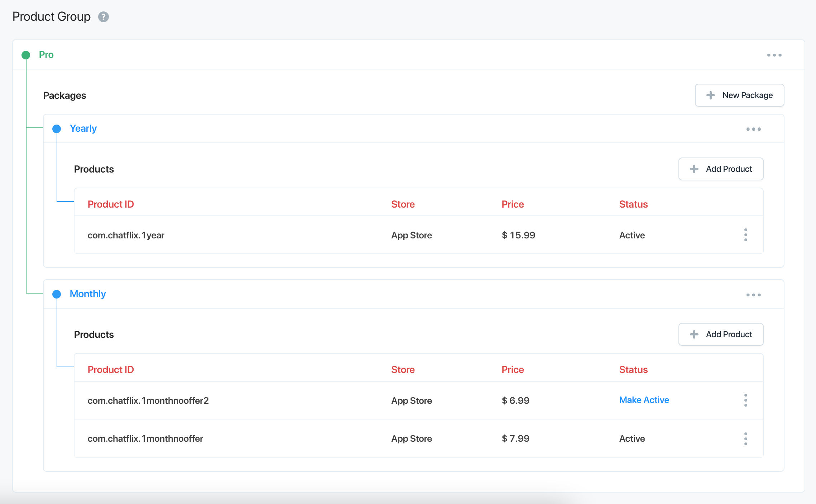The image size is (816, 504).
Task: Open Monthly package three-dot menu
Action: click(753, 295)
